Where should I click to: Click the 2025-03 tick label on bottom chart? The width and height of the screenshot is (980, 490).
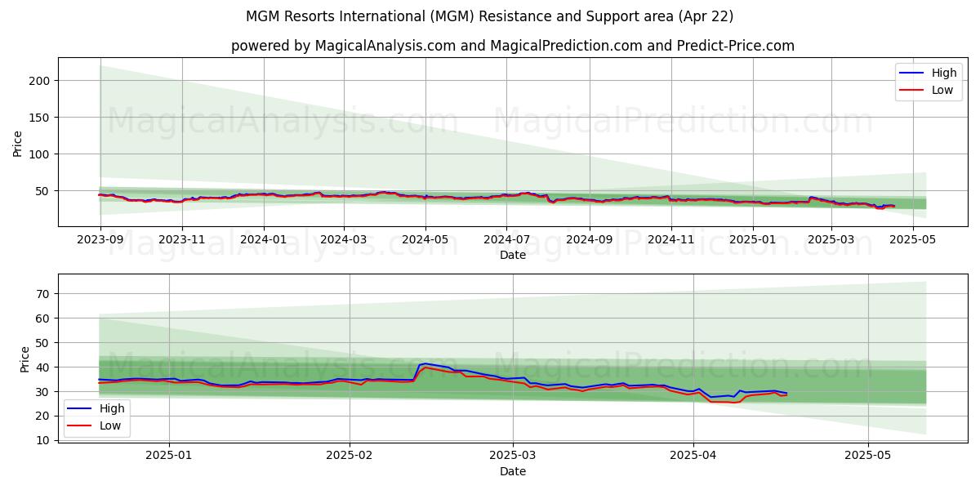513,456
